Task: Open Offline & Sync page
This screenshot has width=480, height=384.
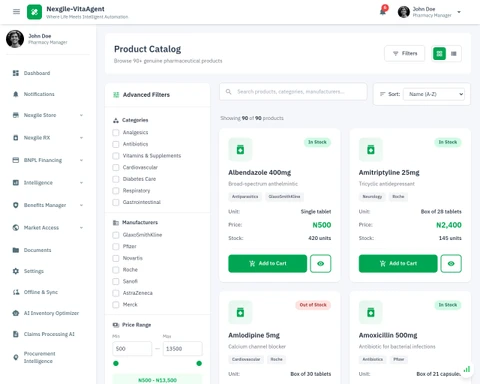Action: tap(48, 292)
